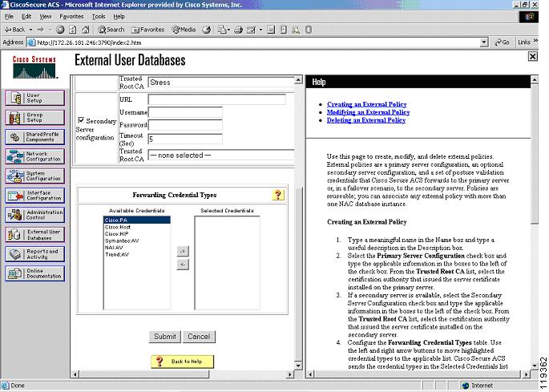Open the View menu
Viewport: 549px width, 392px height.
[46, 17]
